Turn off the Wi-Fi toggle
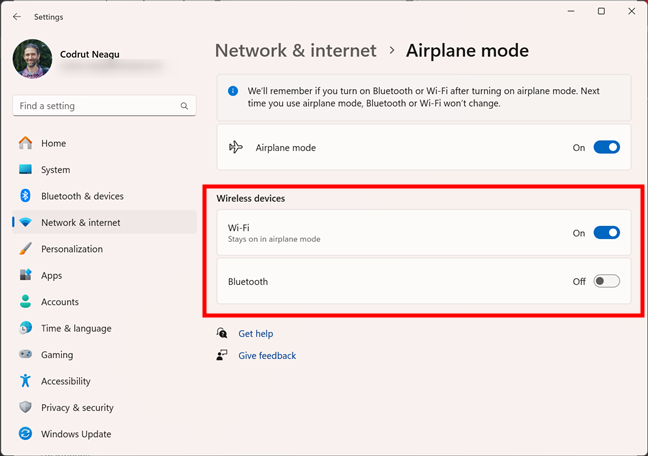 (x=606, y=233)
